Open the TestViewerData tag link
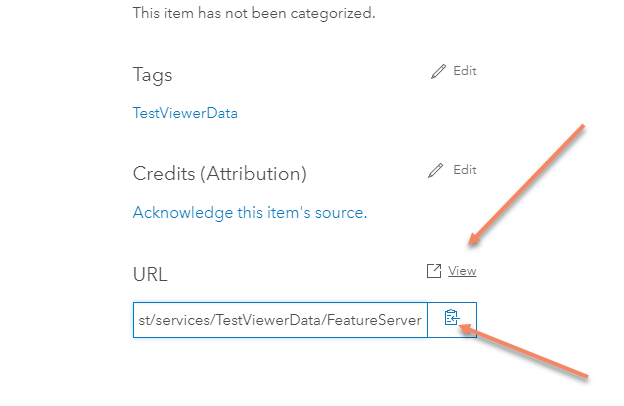 point(185,113)
